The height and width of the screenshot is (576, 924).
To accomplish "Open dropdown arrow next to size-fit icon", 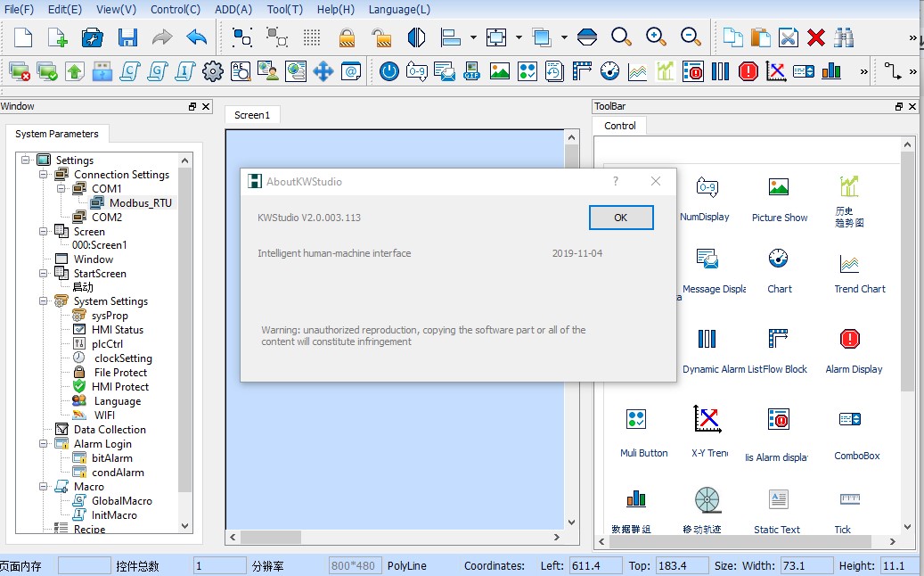I will (519, 37).
